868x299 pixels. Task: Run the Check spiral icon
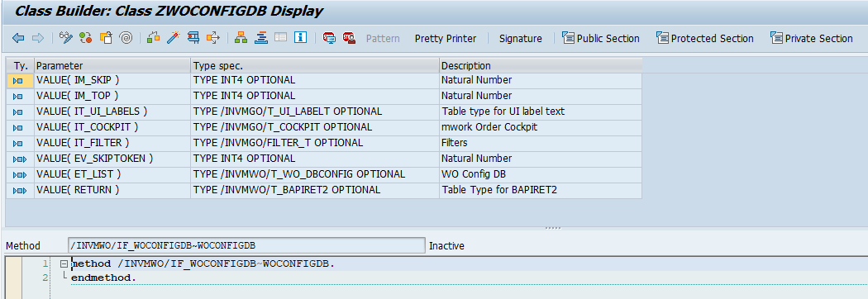point(126,38)
